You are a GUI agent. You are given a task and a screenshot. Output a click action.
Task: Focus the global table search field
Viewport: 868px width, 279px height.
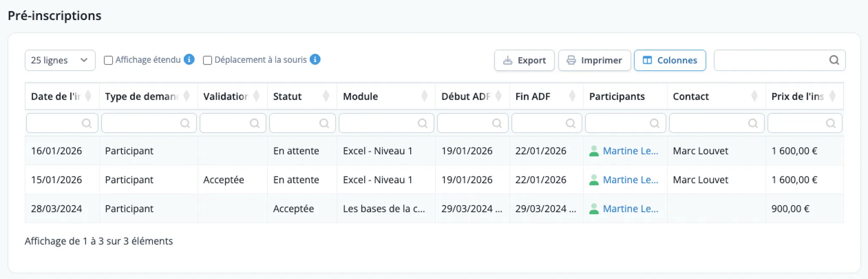(x=779, y=60)
